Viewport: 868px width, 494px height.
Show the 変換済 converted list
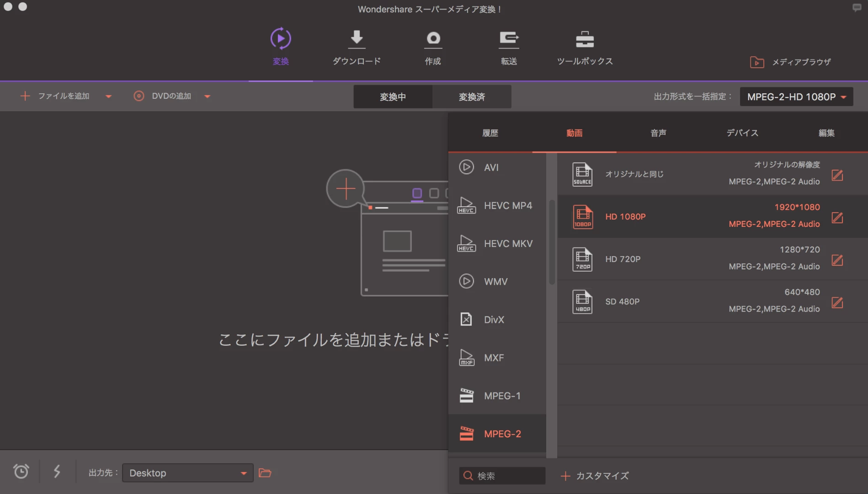[x=472, y=97]
